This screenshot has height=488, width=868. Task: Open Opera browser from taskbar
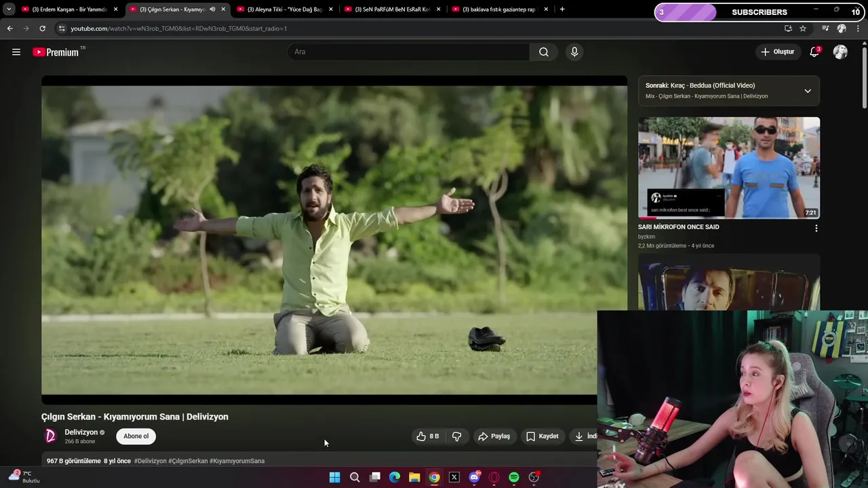[494, 477]
